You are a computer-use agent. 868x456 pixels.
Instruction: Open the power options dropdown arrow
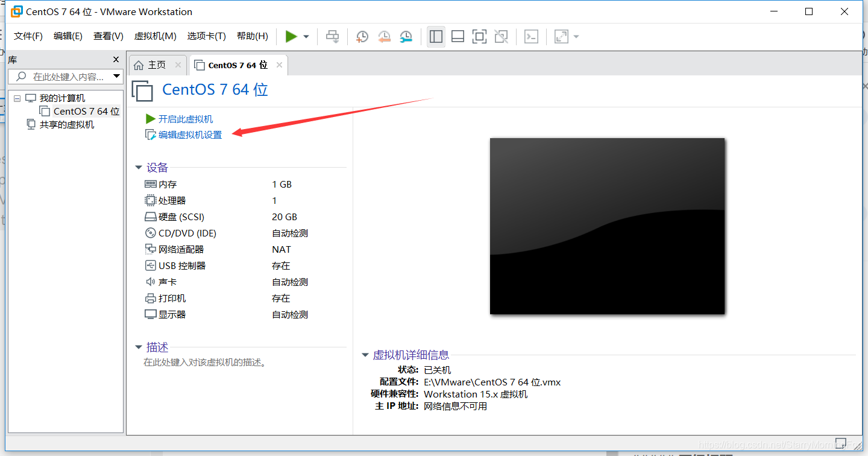tap(306, 37)
